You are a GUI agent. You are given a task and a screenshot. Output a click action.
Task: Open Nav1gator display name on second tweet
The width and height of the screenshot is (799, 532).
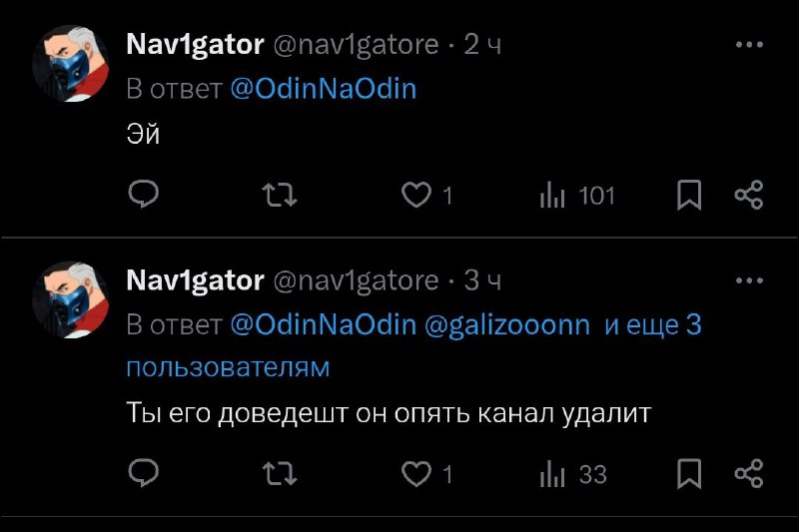(195, 281)
